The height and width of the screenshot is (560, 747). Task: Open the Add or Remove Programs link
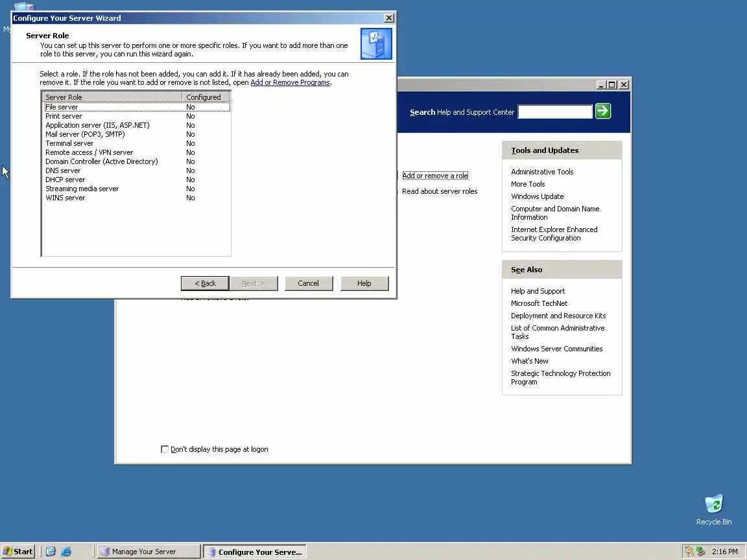tap(290, 82)
